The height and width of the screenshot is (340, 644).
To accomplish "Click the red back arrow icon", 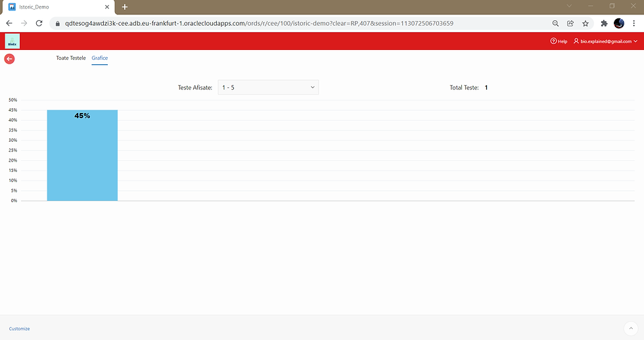I will (x=9, y=59).
